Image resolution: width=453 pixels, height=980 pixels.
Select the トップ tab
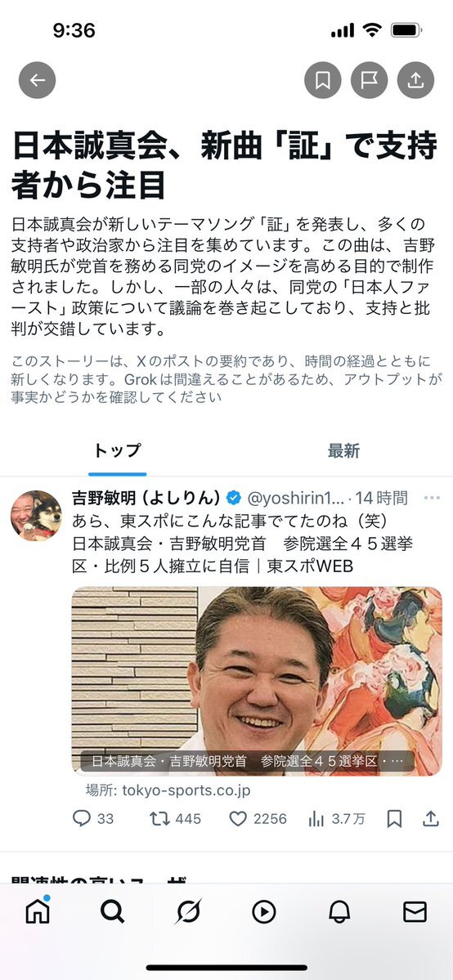pyautogui.click(x=117, y=450)
